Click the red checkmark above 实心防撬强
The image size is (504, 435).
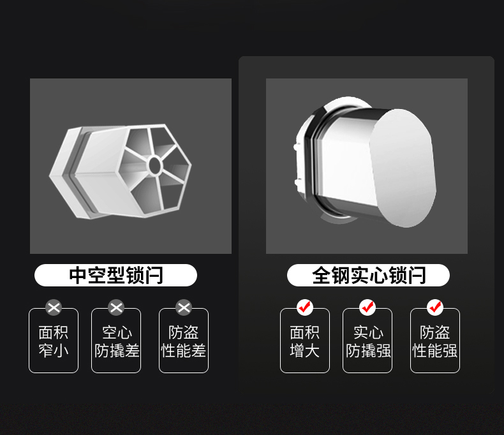click(x=367, y=308)
